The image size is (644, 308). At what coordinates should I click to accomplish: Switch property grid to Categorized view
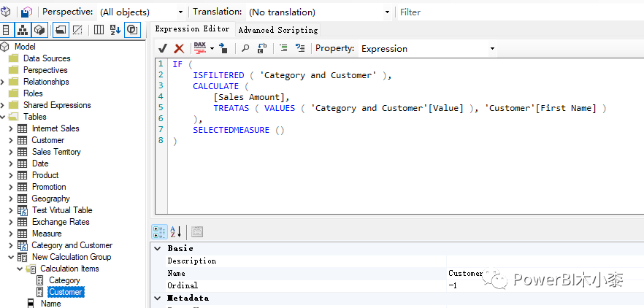coord(159,232)
